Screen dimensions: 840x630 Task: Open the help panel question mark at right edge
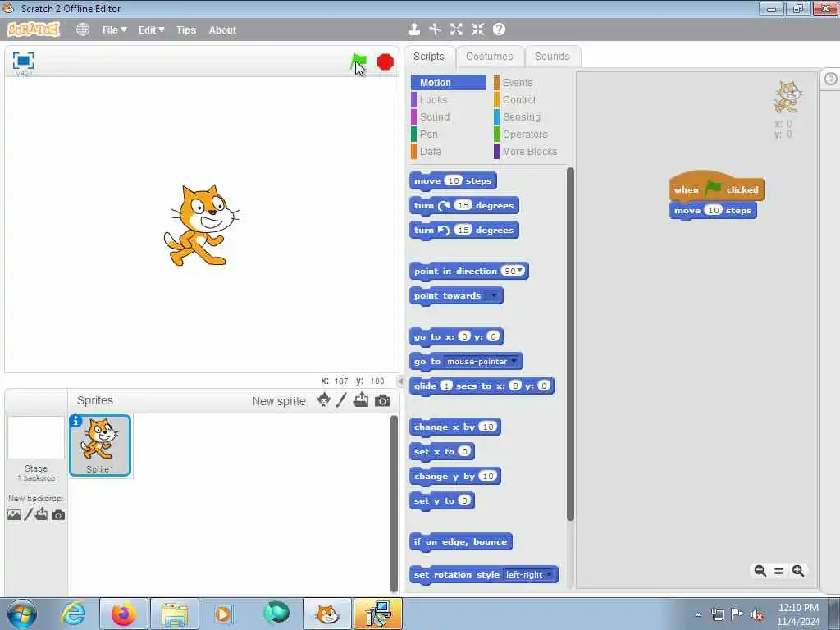(830, 79)
